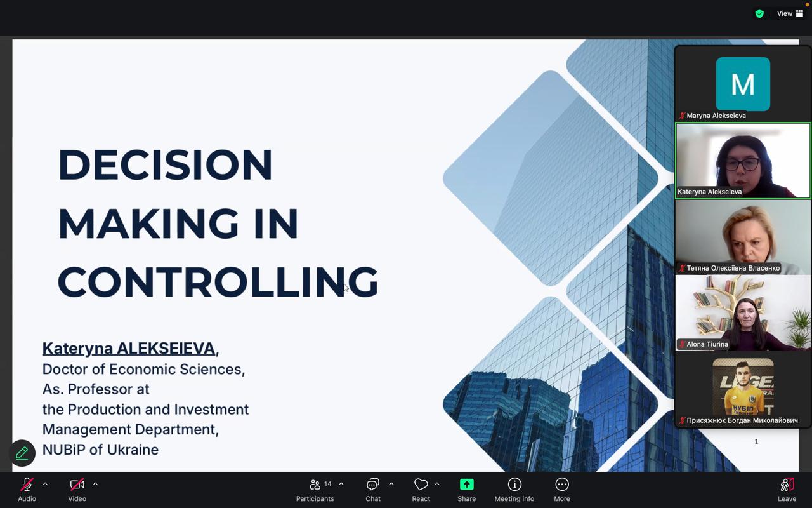Turn on camera with Video button
The width and height of the screenshot is (812, 508).
coord(77,489)
